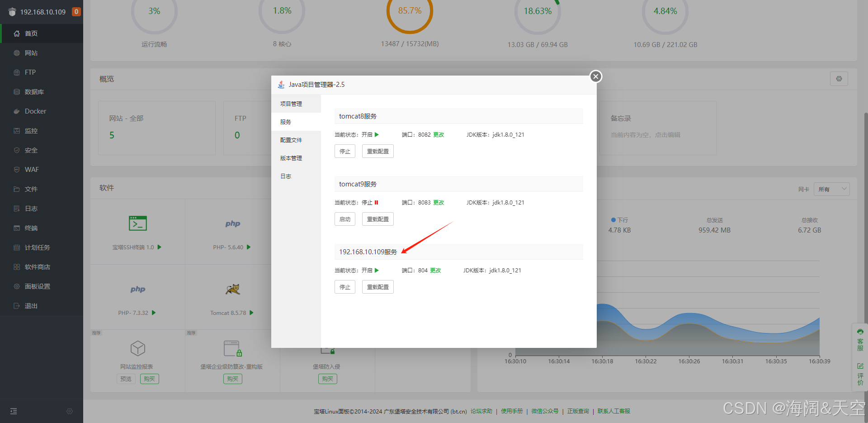The width and height of the screenshot is (868, 423).
Task: Expand the 网卡 dropdown showing 所有
Action: pos(831,189)
